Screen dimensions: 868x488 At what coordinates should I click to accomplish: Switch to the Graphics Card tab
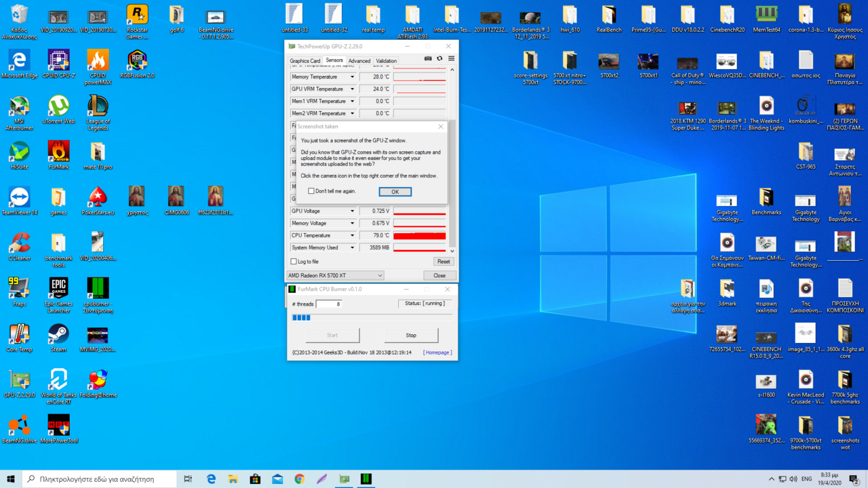[x=305, y=61]
